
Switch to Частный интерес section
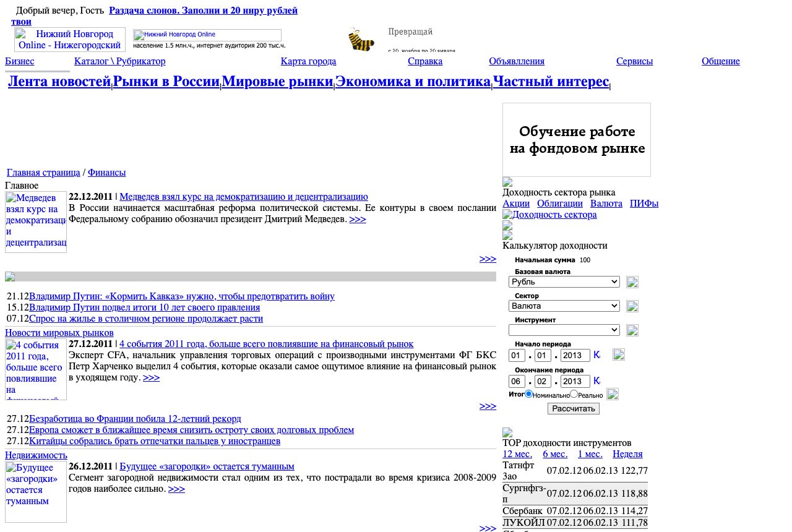[x=551, y=82]
